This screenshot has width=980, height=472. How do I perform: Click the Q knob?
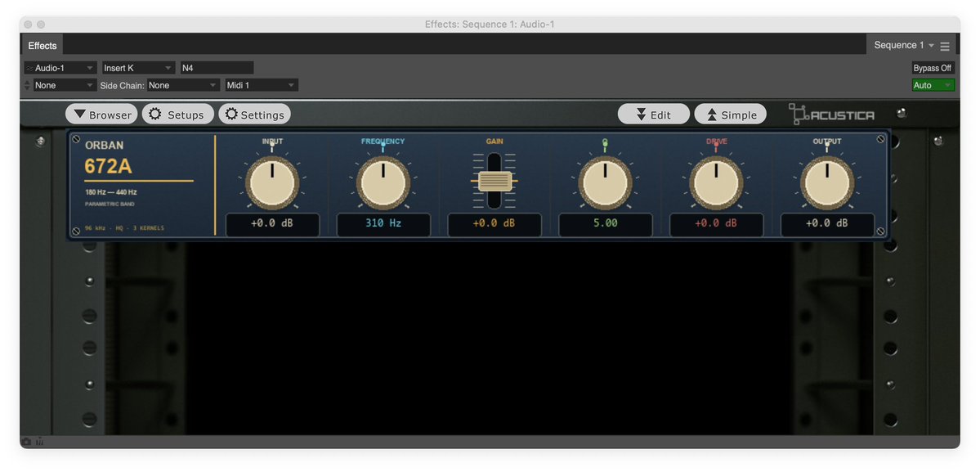click(x=605, y=182)
